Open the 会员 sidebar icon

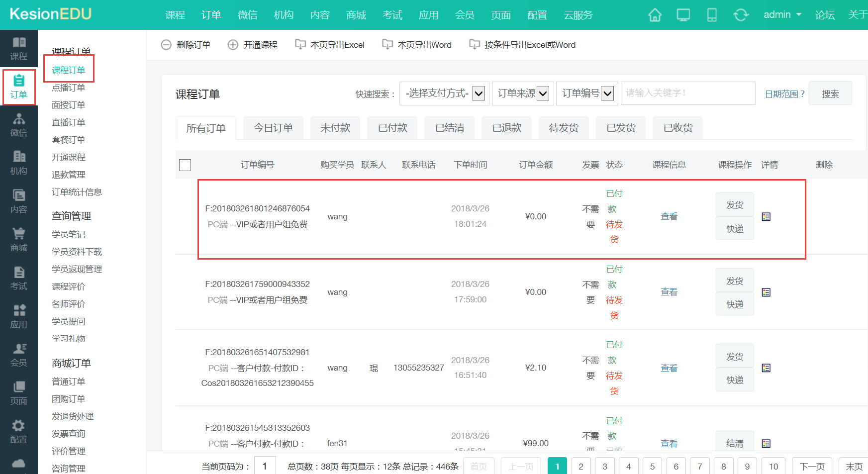(x=19, y=355)
